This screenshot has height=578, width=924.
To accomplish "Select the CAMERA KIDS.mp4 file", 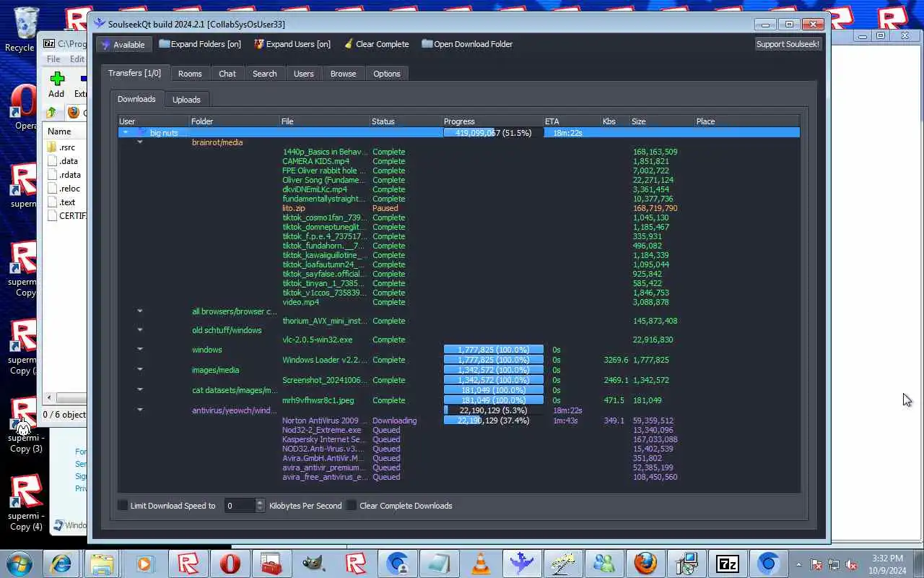I will coord(315,161).
